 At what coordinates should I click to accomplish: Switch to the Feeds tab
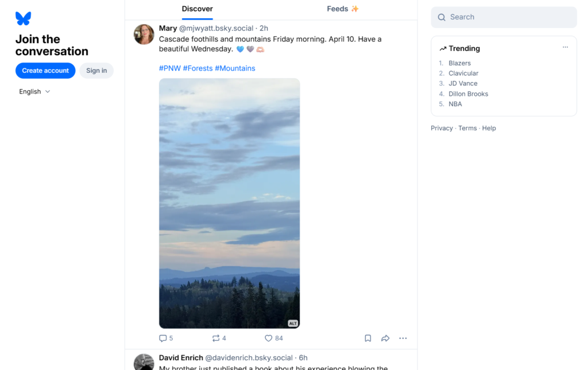(x=343, y=9)
